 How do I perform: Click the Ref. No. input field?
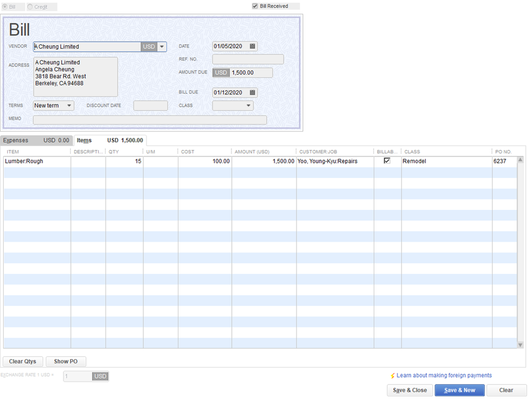pyautogui.click(x=248, y=59)
